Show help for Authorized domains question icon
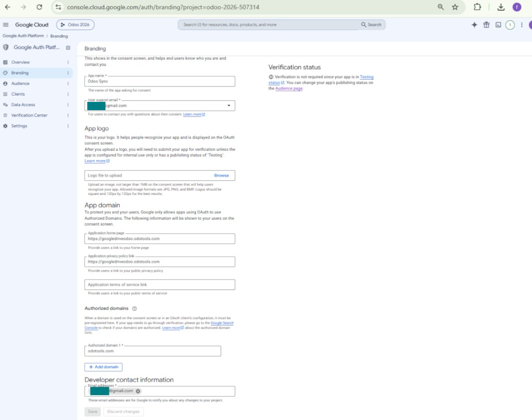The height and width of the screenshot is (420, 532). (135, 309)
